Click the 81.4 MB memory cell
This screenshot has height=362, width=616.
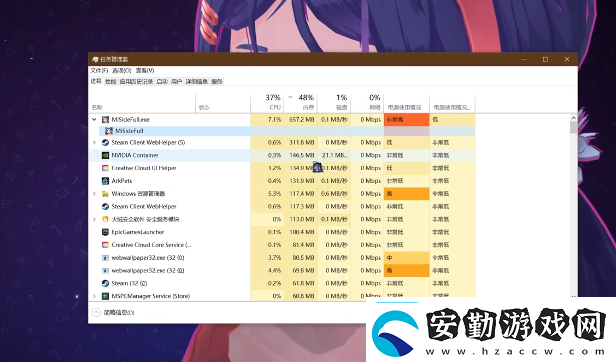pos(301,245)
